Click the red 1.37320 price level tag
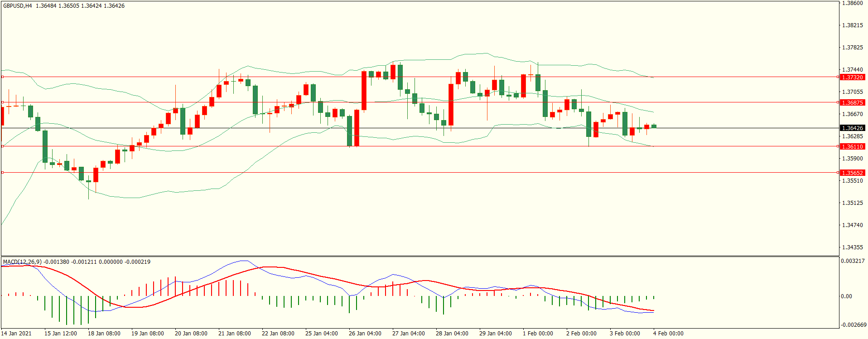This screenshot has width=868, height=339. tap(853, 77)
